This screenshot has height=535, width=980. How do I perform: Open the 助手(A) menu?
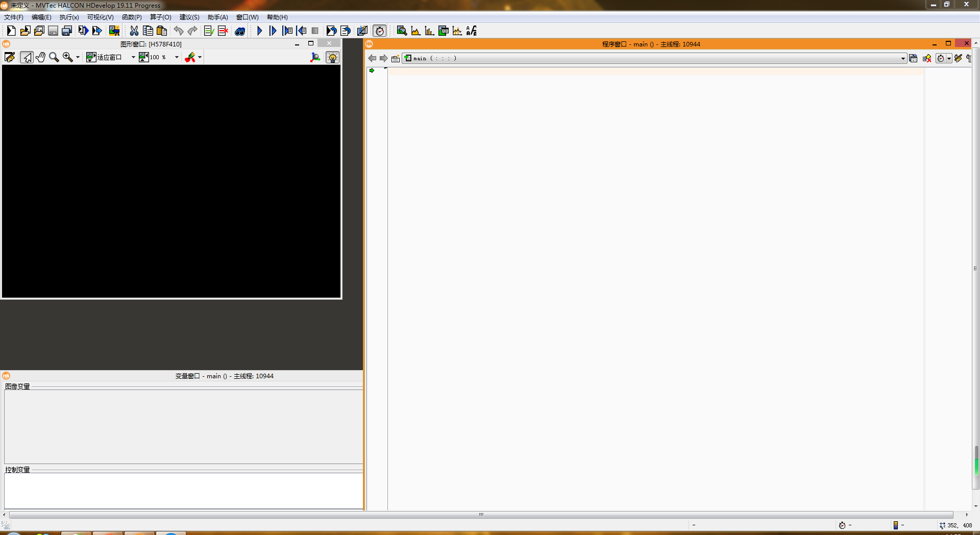coord(217,17)
